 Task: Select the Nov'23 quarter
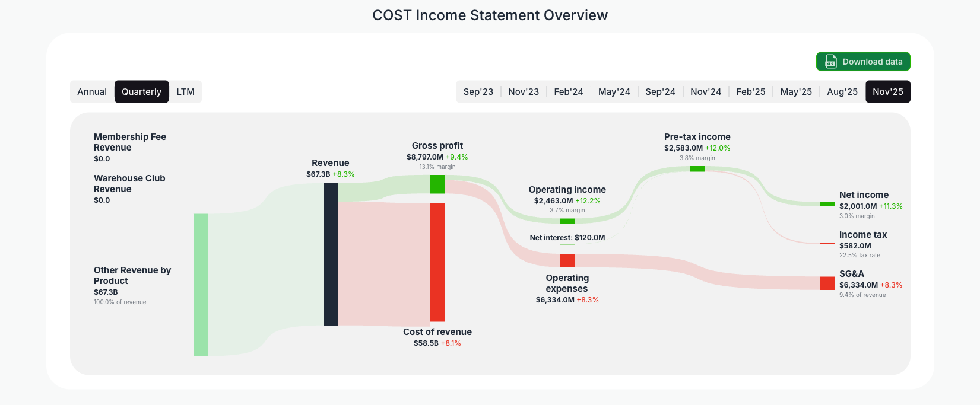pyautogui.click(x=524, y=92)
